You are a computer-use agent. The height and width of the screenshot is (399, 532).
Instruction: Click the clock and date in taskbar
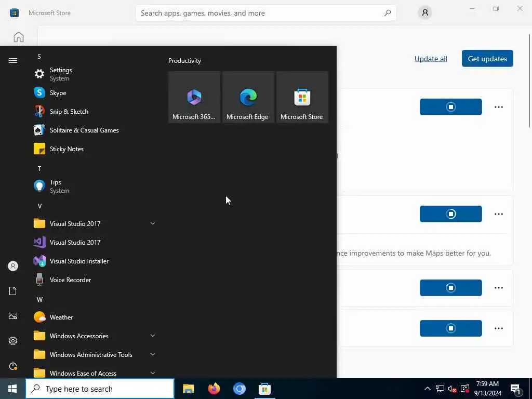click(x=487, y=389)
